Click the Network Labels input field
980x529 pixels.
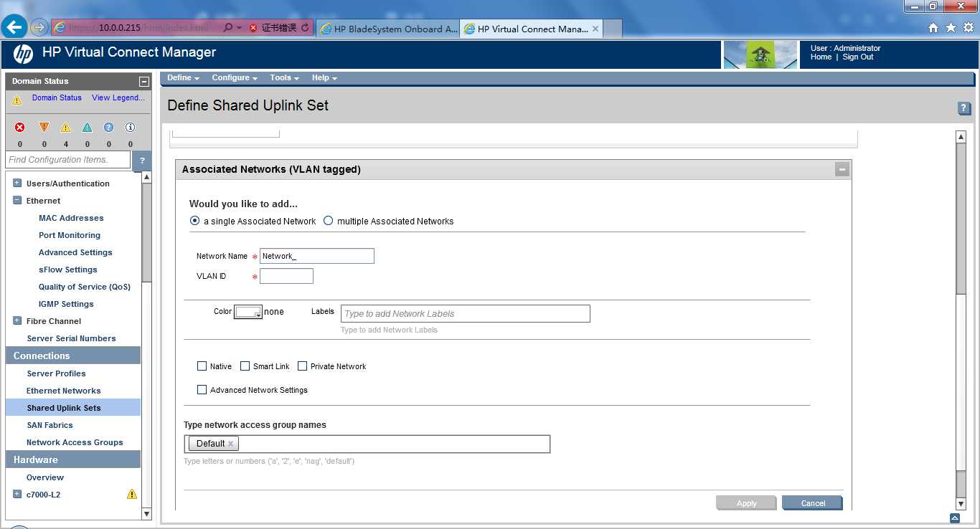point(466,313)
